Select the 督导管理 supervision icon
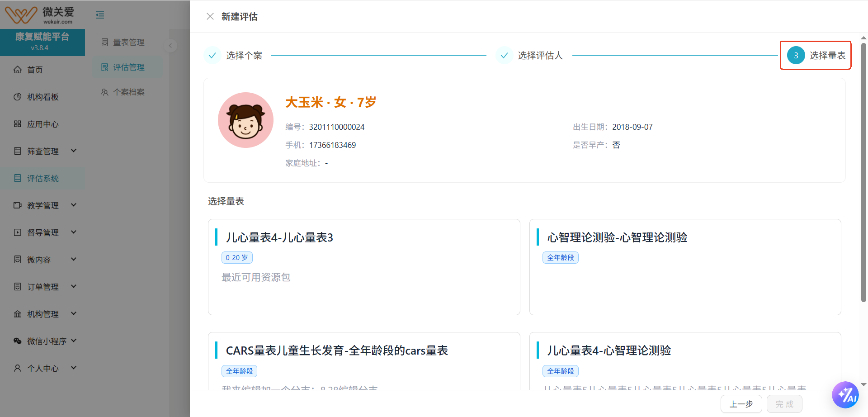This screenshot has height=417, width=868. pyautogui.click(x=17, y=232)
